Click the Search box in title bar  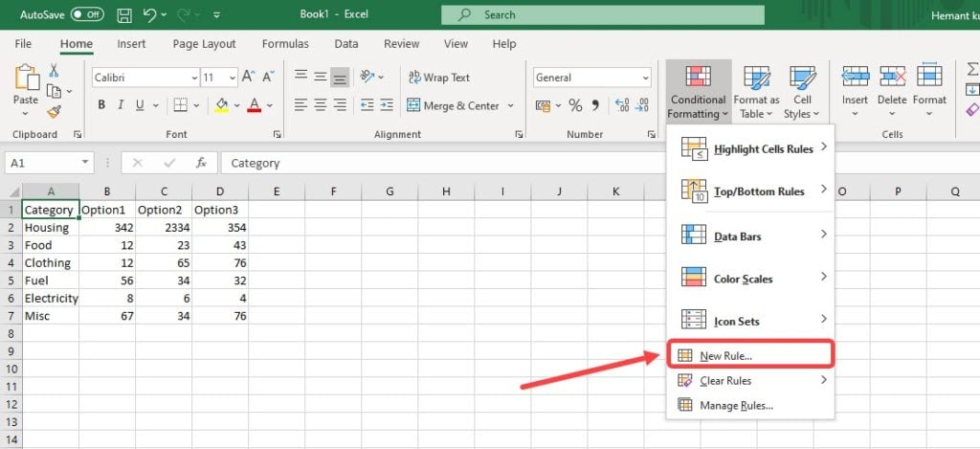[602, 15]
